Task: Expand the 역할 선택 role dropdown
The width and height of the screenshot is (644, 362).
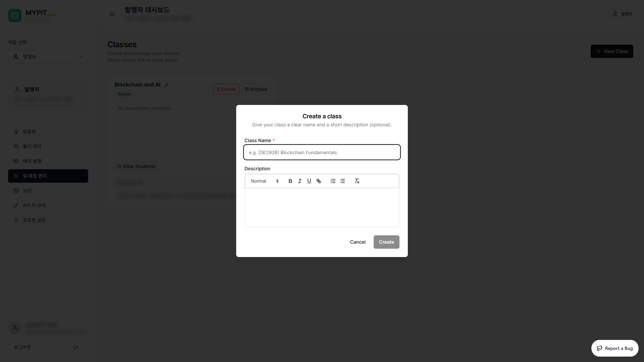Action: point(48,57)
